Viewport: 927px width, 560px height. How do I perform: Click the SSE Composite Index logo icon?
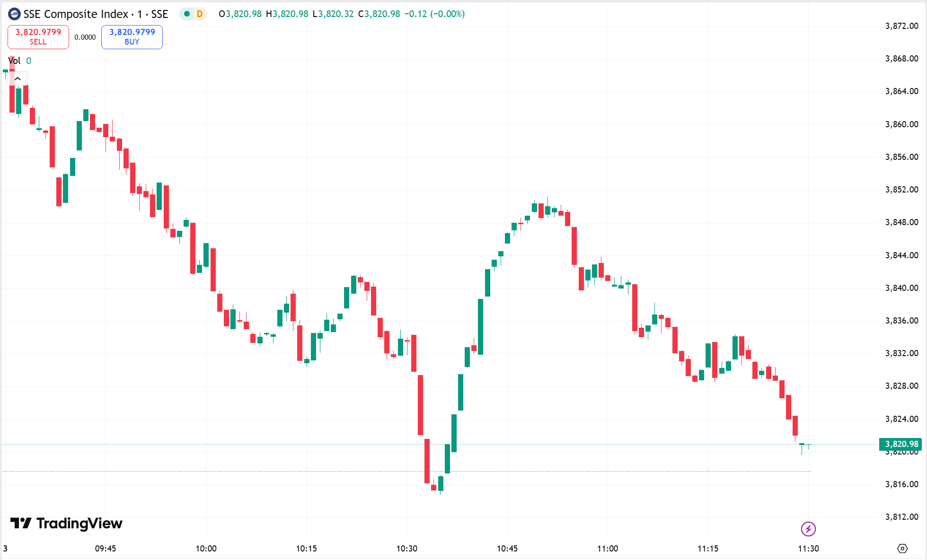[14, 14]
